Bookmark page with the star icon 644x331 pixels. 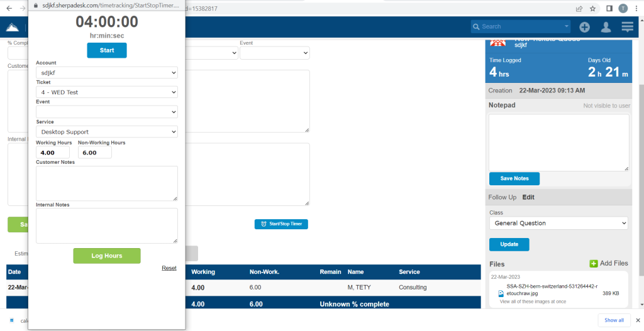point(592,8)
